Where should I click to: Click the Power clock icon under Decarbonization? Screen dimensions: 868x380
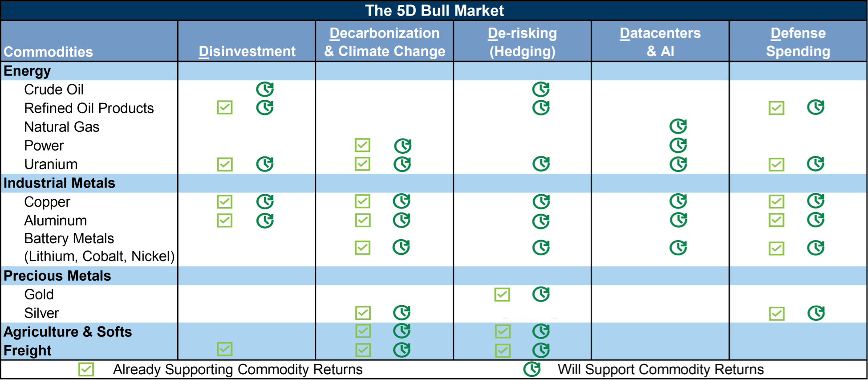pos(402,146)
